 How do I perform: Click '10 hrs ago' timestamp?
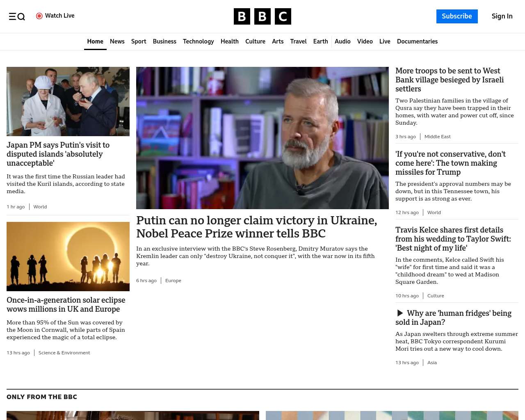(x=407, y=296)
